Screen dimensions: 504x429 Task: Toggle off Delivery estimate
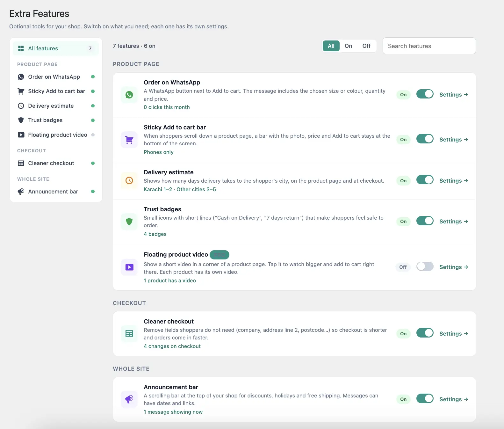coord(425,180)
